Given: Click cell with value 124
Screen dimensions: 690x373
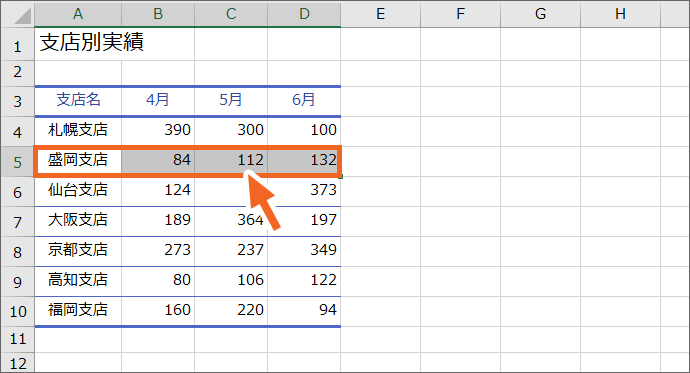Looking at the screenshot, I should (x=158, y=191).
